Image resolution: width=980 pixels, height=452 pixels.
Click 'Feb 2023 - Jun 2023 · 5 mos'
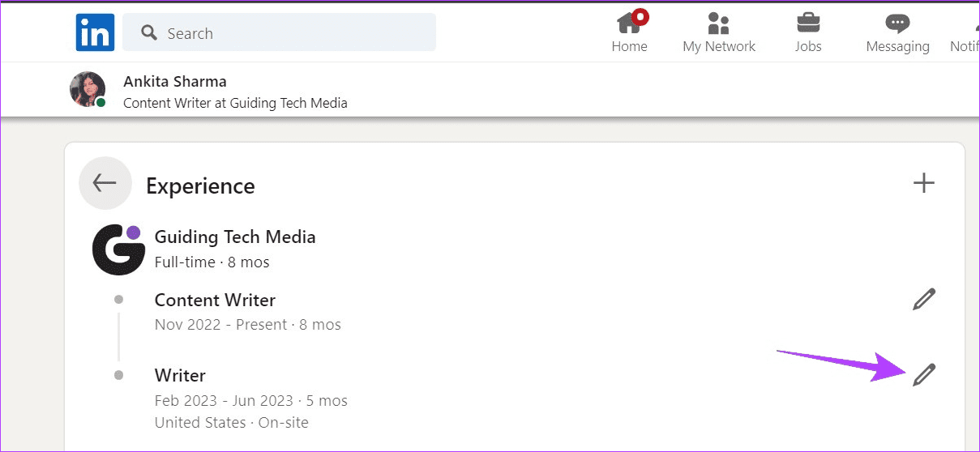251,401
